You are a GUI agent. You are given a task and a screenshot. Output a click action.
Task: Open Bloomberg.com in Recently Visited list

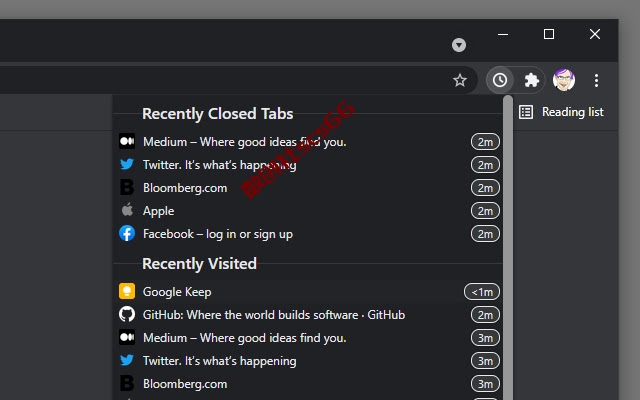click(x=309, y=384)
